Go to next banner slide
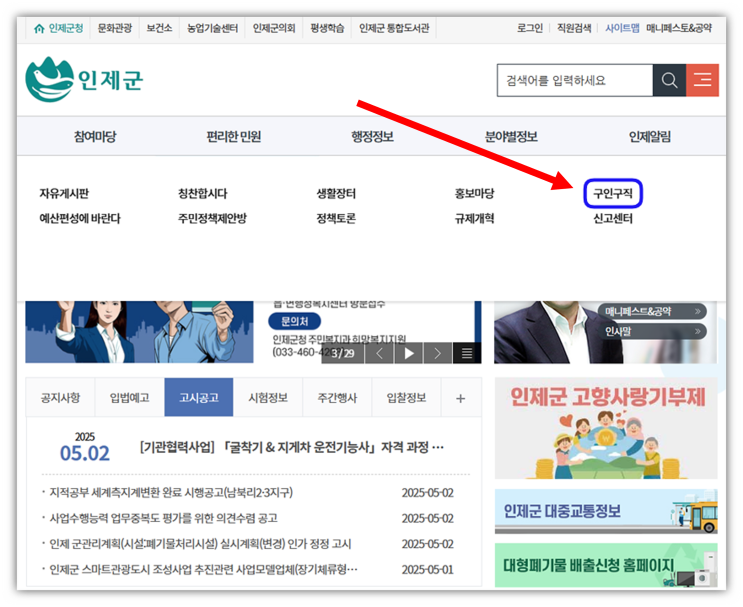 tap(437, 353)
